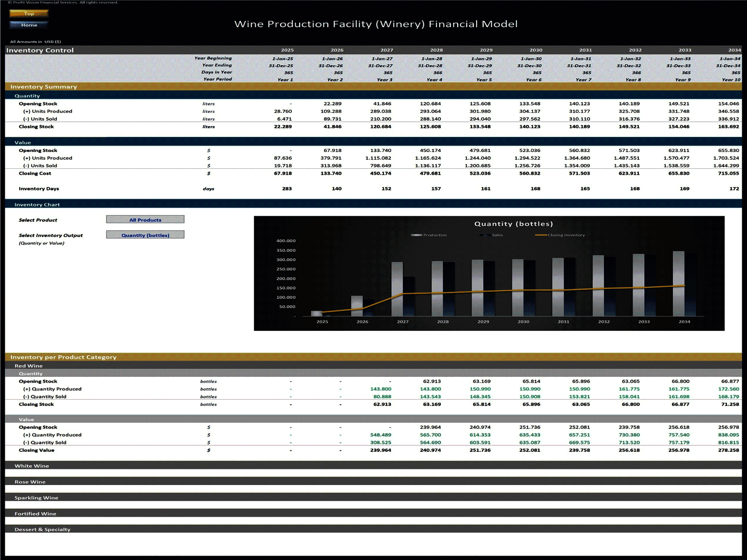Click Red Wine Quantity Sold value 816.815
Viewport: 747px width, 560px height.
point(728,443)
